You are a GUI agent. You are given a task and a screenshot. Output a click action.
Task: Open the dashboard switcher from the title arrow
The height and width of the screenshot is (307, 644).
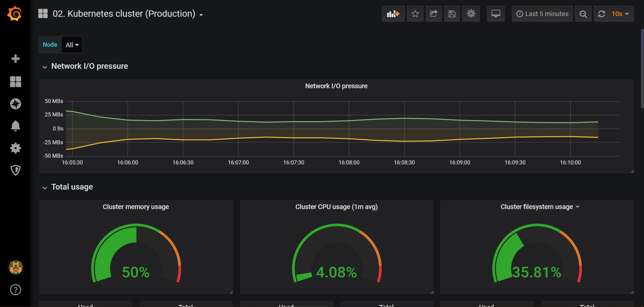201,15
